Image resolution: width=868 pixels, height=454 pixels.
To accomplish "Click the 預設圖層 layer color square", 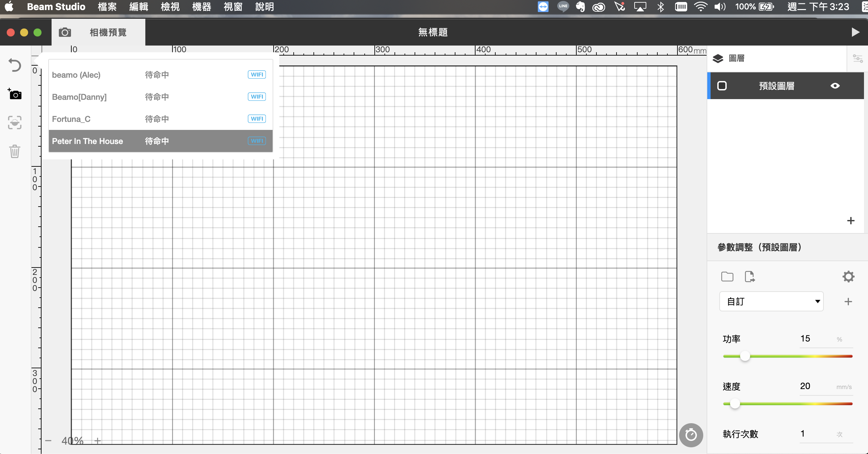I will 722,86.
